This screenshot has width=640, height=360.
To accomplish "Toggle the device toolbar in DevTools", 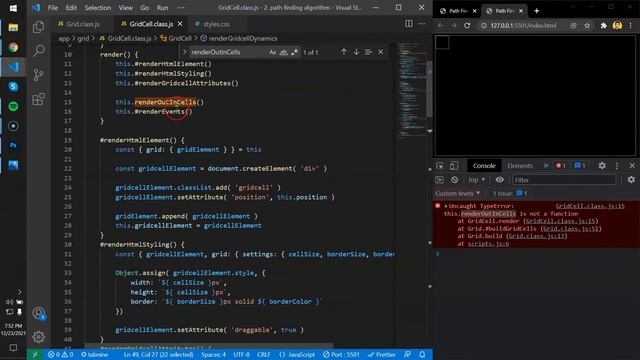I will [453, 166].
